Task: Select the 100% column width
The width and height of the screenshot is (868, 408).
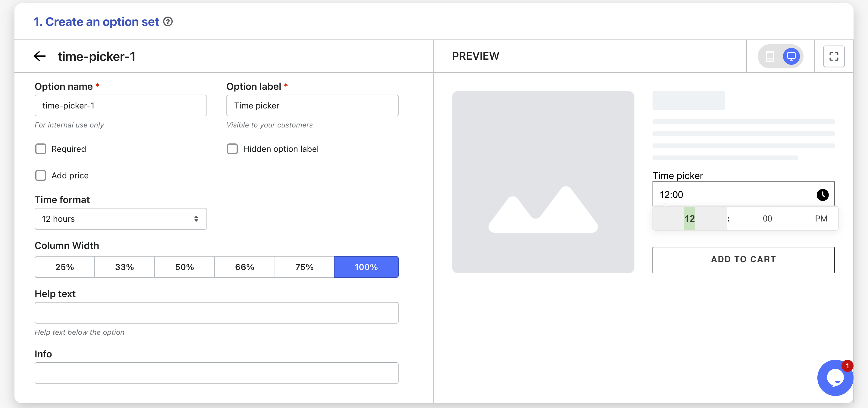Action: (x=366, y=267)
